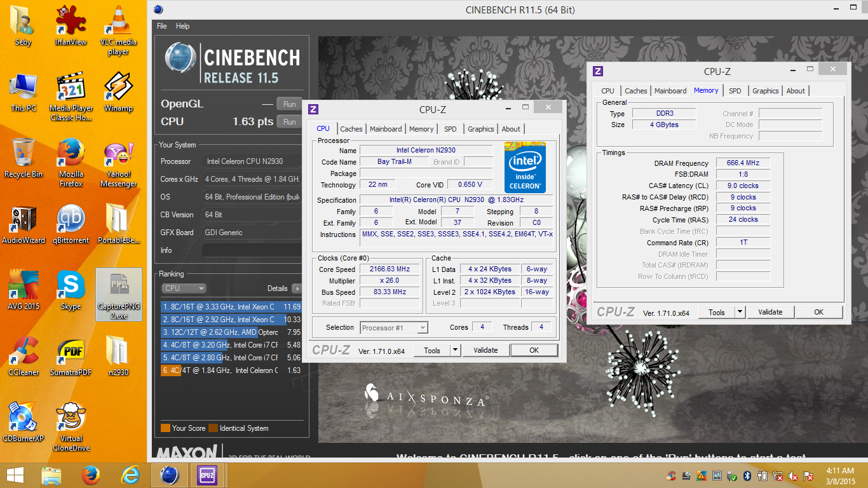Open the Windows Start button
This screenshot has width=868, height=488.
click(15, 475)
